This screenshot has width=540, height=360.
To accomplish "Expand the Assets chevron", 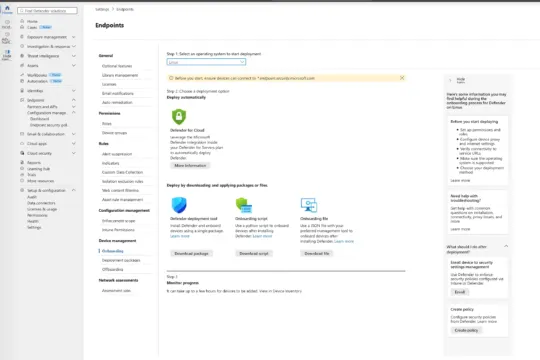I will pos(74,65).
